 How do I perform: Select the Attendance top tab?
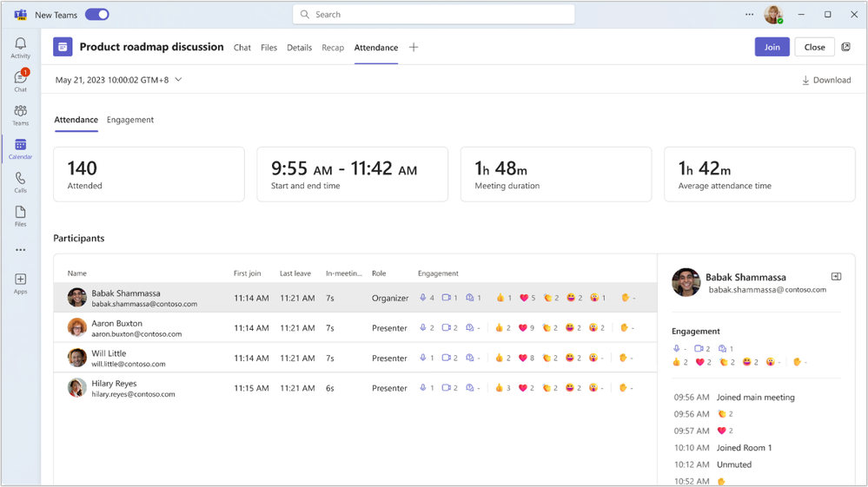376,48
